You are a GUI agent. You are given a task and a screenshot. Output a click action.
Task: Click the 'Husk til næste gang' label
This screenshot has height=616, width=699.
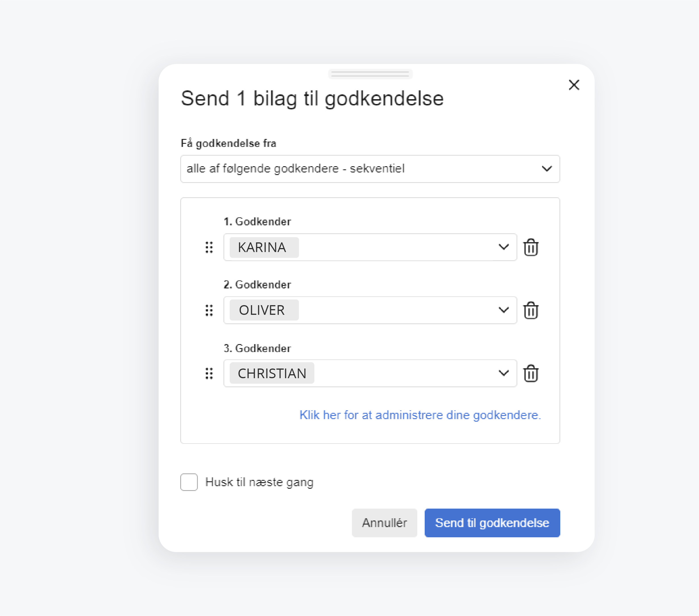click(259, 482)
